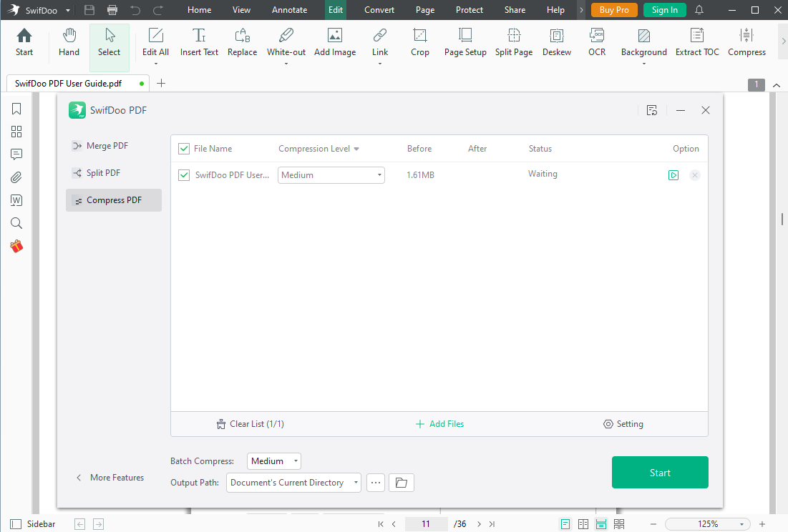Open the attachments paperclip panel
The image size is (788, 532).
[16, 177]
